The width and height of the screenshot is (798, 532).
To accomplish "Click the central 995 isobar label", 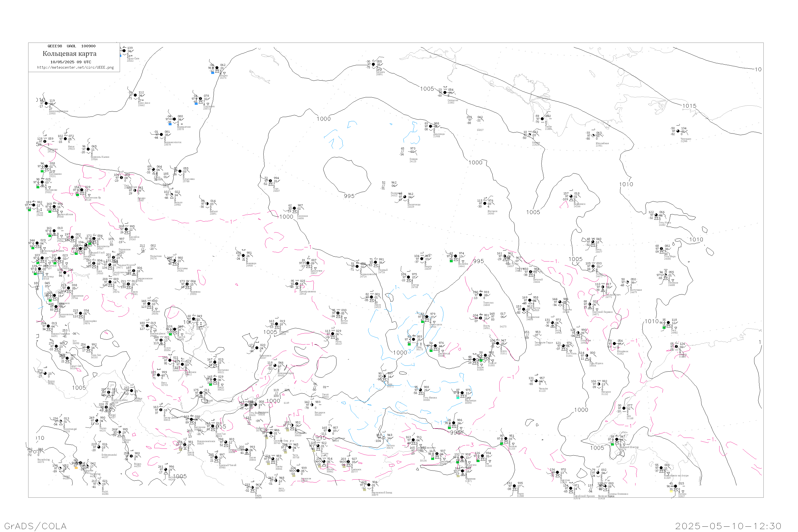I will point(349,196).
